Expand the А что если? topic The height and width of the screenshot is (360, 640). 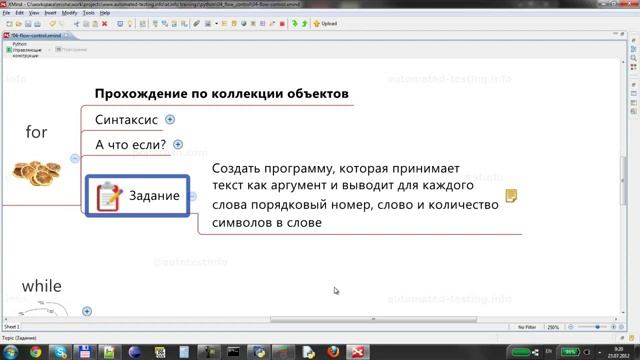coord(178,144)
